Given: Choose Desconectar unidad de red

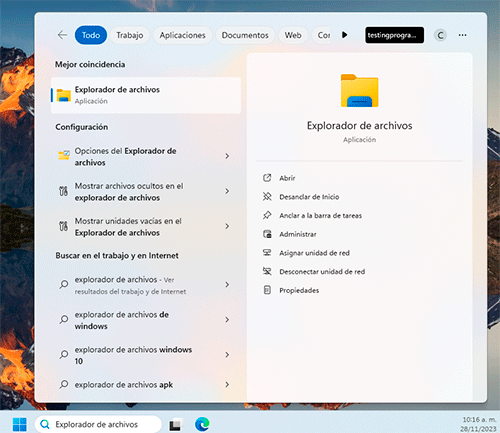Looking at the screenshot, I should click(x=322, y=272).
